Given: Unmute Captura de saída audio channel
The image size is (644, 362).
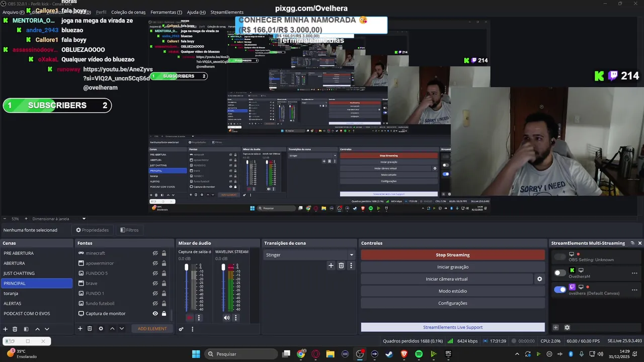Looking at the screenshot, I should (x=190, y=317).
